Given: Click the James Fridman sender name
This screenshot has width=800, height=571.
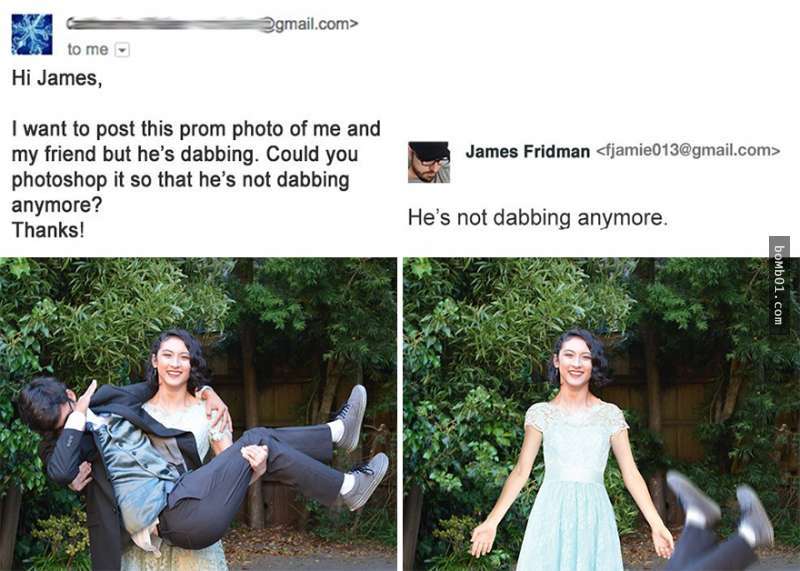Looking at the screenshot, I should 528,152.
